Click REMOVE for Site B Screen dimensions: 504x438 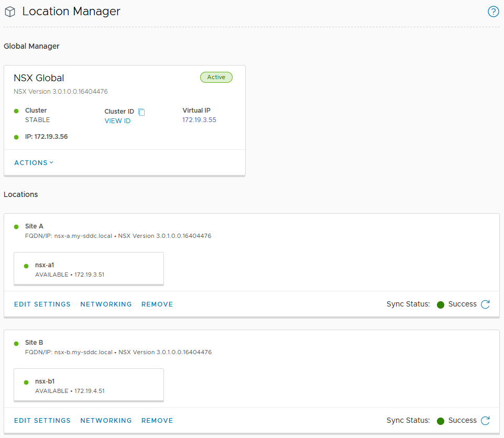pos(157,420)
